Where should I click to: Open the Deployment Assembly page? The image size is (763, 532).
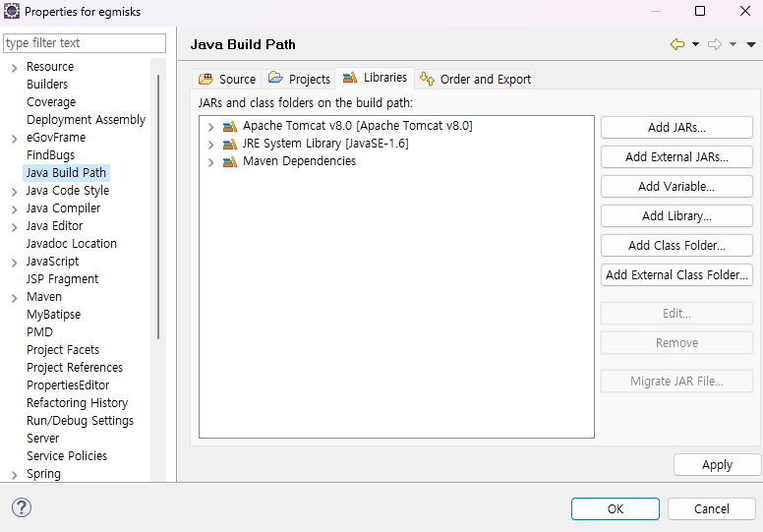87,120
